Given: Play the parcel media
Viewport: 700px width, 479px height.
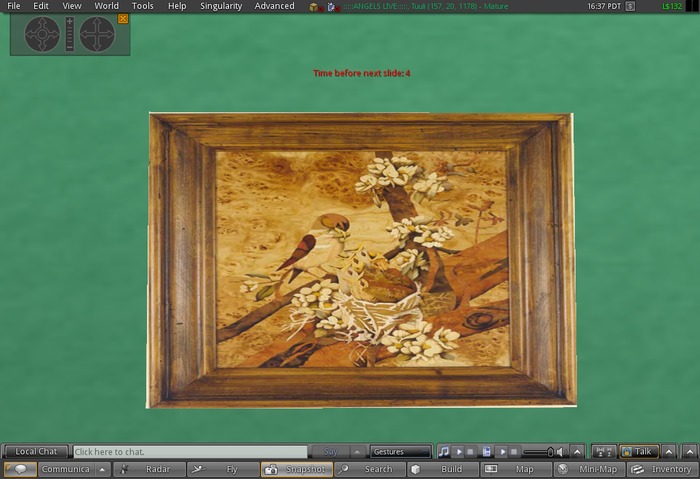Looking at the screenshot, I should [x=502, y=452].
